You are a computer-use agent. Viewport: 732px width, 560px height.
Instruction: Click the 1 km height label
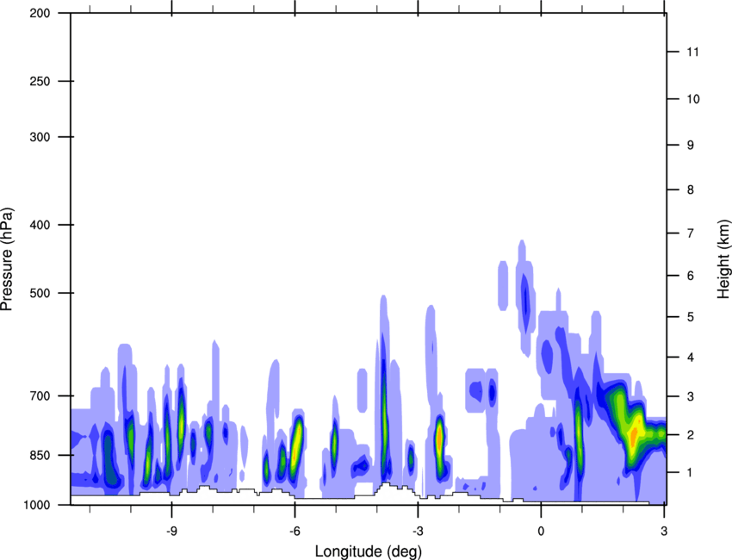pos(691,473)
